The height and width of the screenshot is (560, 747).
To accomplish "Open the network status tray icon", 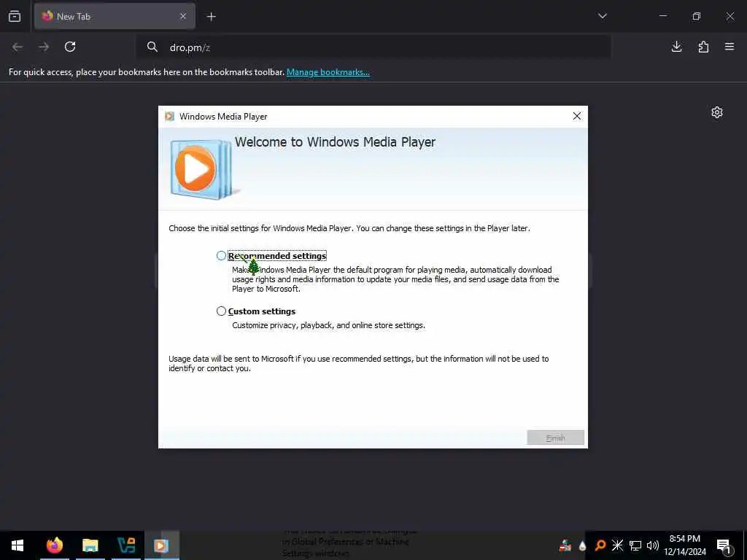I will tap(635, 545).
